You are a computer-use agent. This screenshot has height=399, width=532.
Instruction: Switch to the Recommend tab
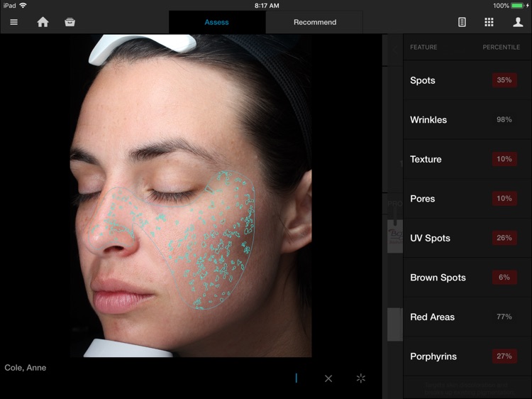[315, 22]
